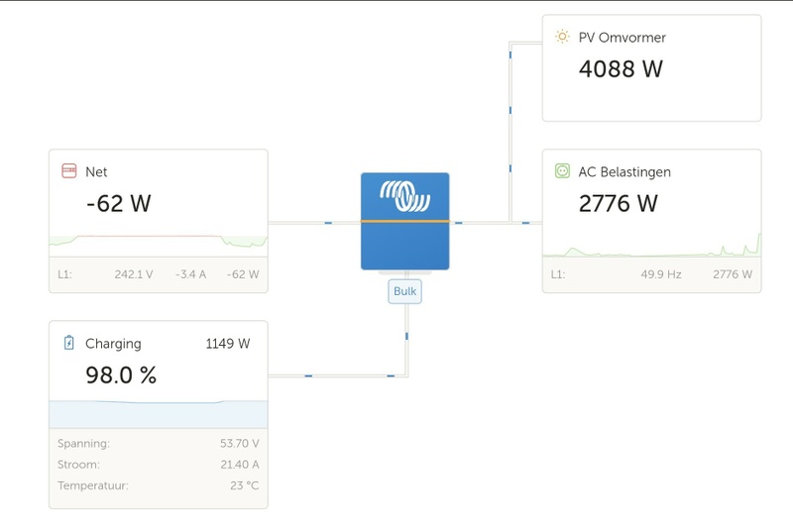This screenshot has height=532, width=793.
Task: Click the Temperatuur label
Action: pyautogui.click(x=93, y=486)
